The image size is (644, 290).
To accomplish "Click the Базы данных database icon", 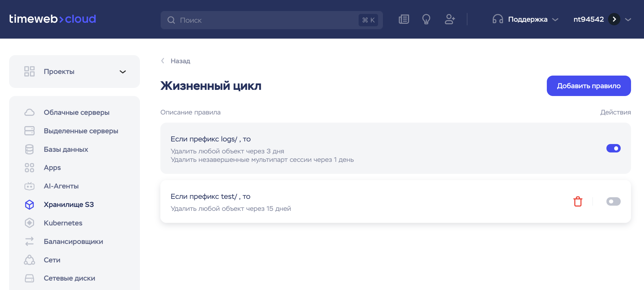I will click(29, 150).
